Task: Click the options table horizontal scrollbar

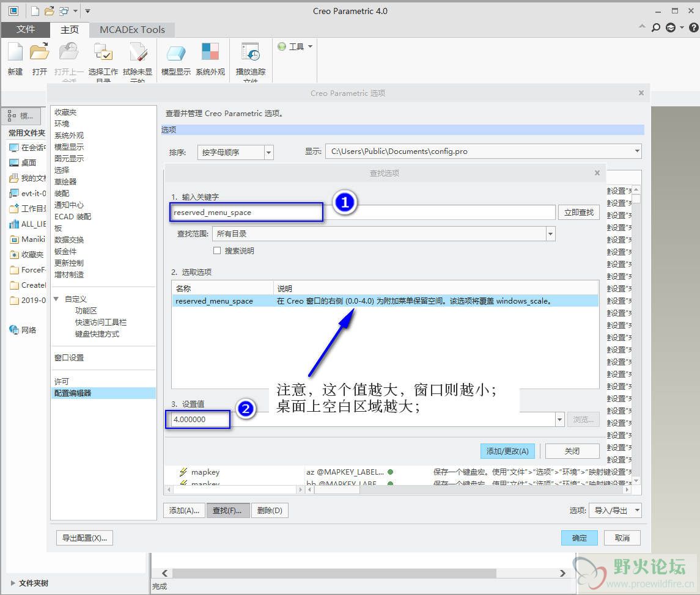Action: click(469, 490)
